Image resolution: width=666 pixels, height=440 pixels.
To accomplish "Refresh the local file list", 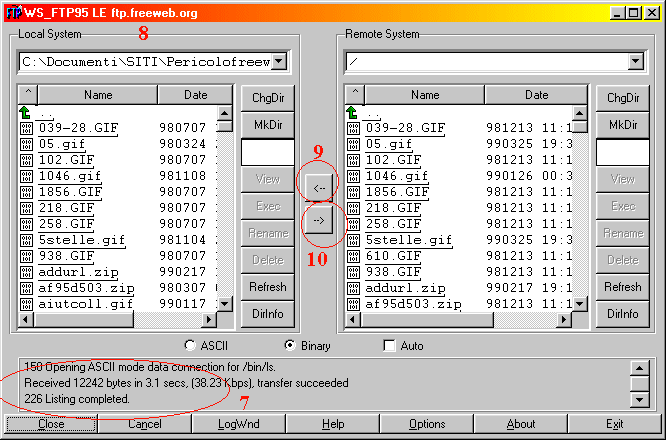I will tap(268, 287).
